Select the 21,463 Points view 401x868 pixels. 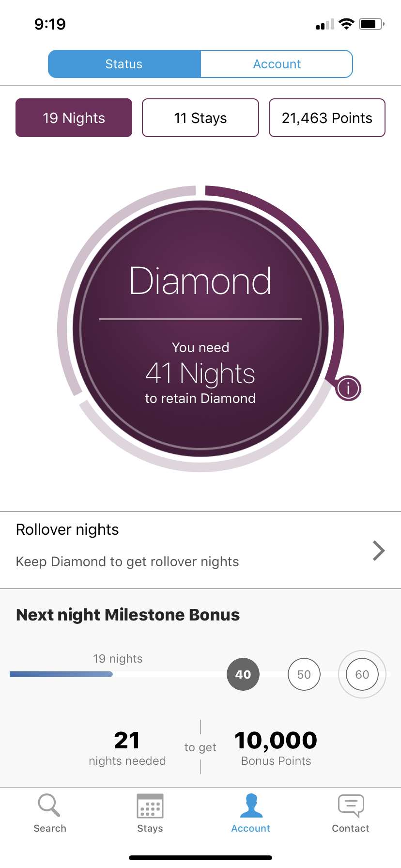coord(327,118)
